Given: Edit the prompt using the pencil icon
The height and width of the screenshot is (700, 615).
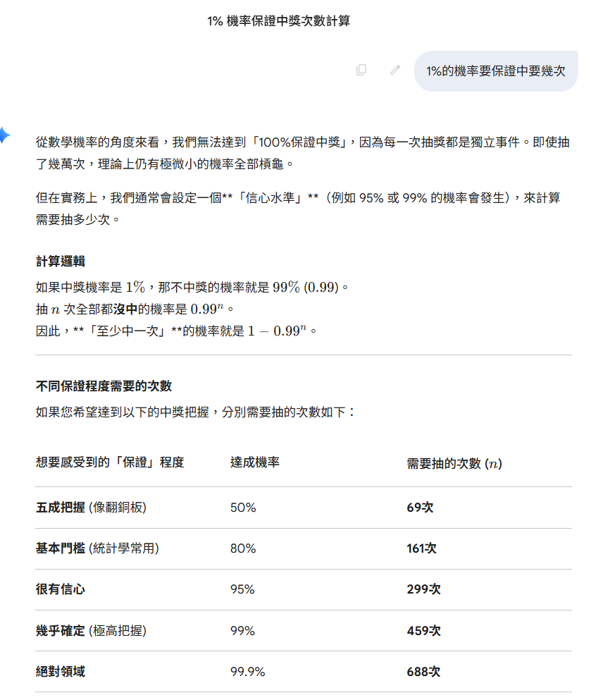Looking at the screenshot, I should pos(395,70).
